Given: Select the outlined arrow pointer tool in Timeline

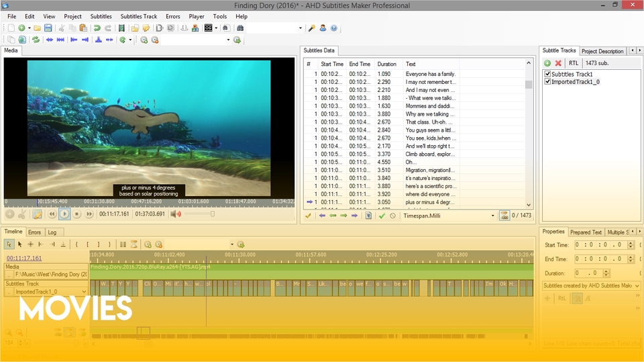Looking at the screenshot, I should (x=9, y=244).
